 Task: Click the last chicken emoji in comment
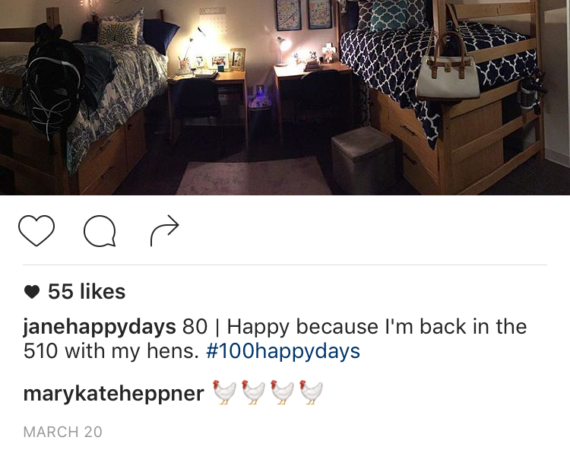point(311,392)
